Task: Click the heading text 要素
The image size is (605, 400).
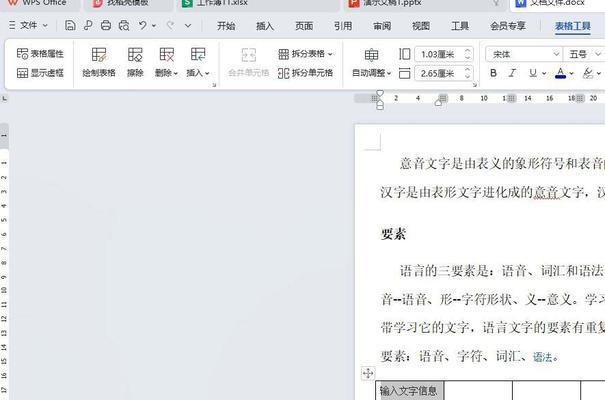Action: pos(393,234)
